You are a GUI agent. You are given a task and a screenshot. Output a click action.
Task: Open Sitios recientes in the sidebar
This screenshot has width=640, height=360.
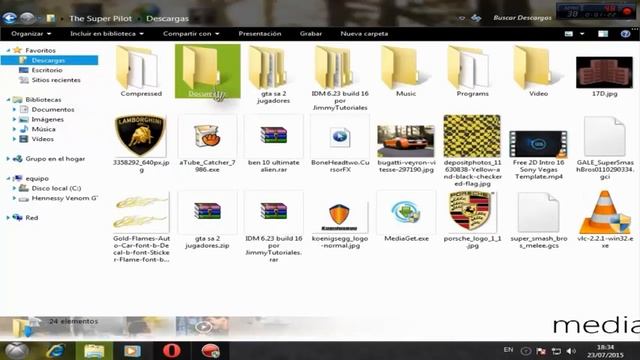tap(56, 80)
